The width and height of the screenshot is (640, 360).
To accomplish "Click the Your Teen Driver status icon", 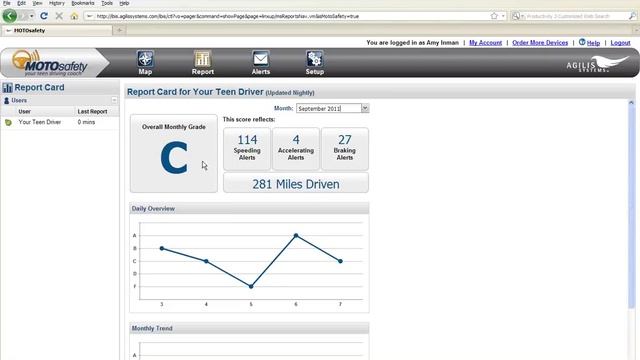I will tap(8, 122).
